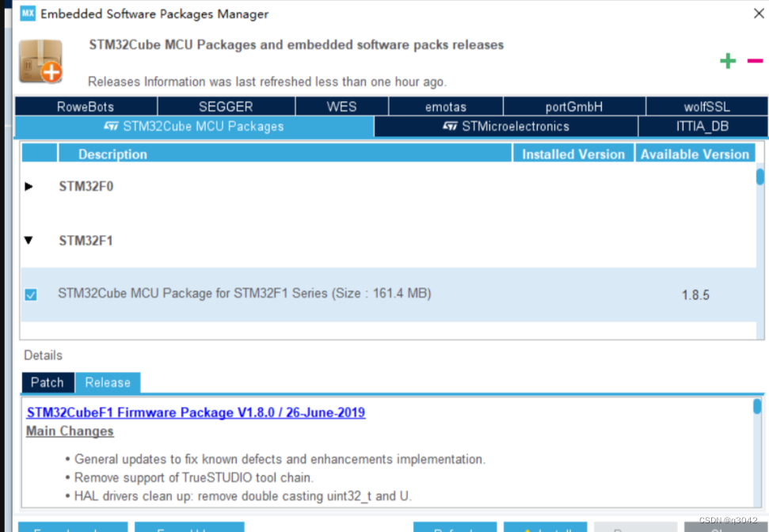The width and height of the screenshot is (769, 532).
Task: Open the SEGGER tab
Action: point(226,106)
